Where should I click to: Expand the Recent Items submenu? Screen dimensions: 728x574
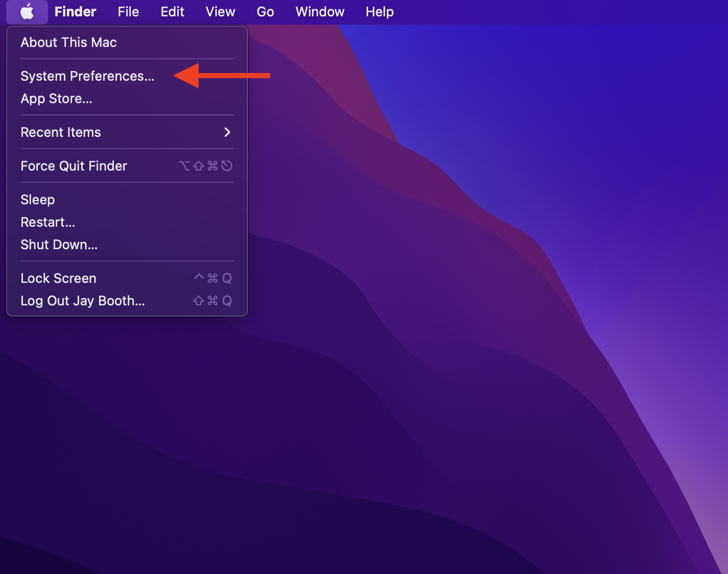[x=61, y=132]
